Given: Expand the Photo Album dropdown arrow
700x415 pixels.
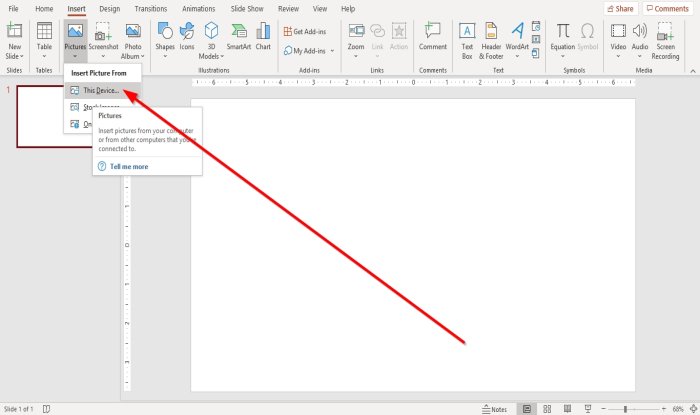Looking at the screenshot, I should point(142,56).
